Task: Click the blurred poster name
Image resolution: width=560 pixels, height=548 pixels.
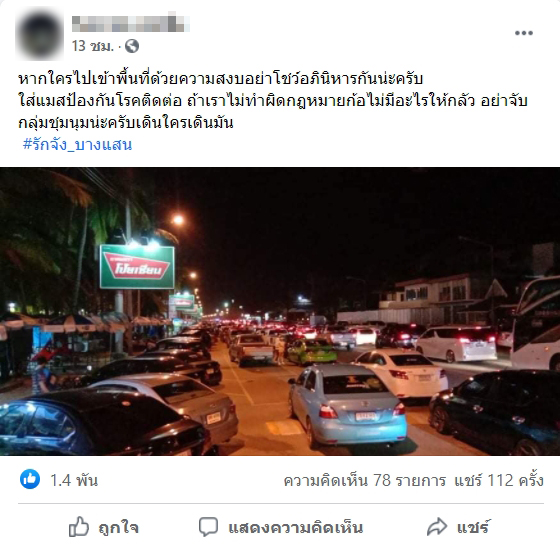Action: (x=131, y=23)
